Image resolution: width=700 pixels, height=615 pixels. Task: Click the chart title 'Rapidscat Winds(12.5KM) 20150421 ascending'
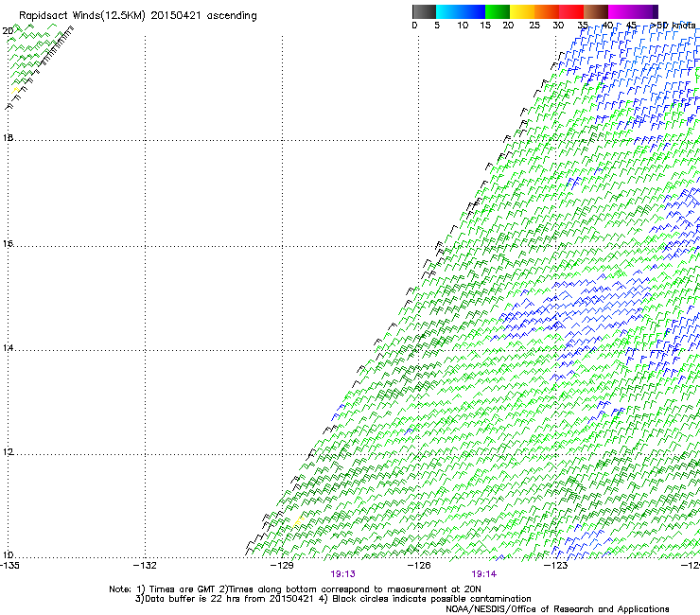click(138, 16)
